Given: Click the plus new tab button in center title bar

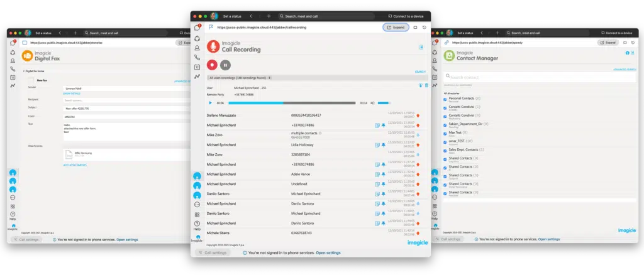Looking at the screenshot, I should (269, 16).
